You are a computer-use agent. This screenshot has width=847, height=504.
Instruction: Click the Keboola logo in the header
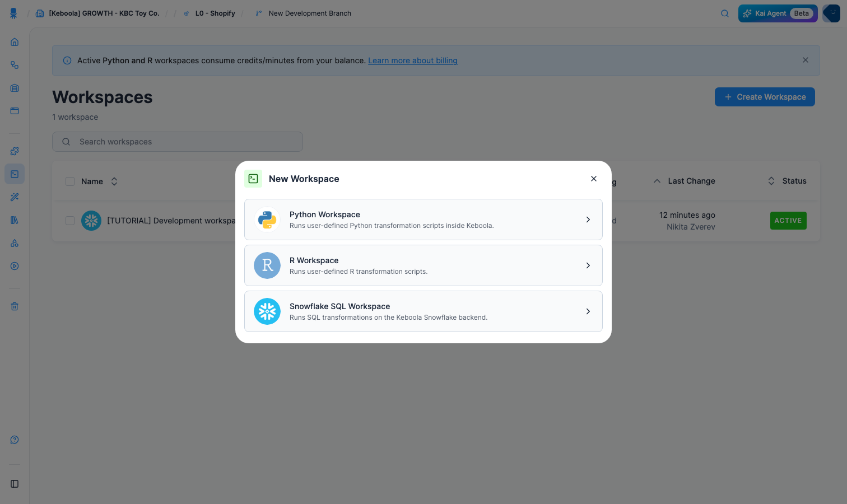point(13,13)
